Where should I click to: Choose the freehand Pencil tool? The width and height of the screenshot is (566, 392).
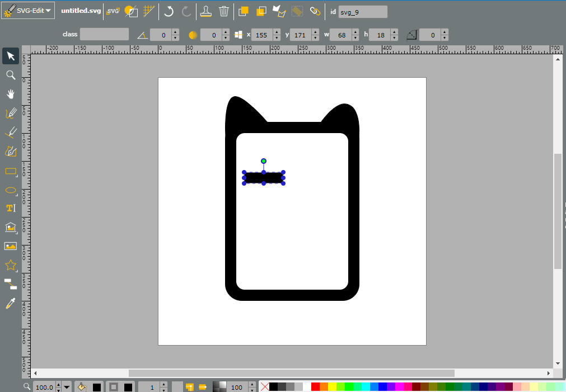pos(11,113)
